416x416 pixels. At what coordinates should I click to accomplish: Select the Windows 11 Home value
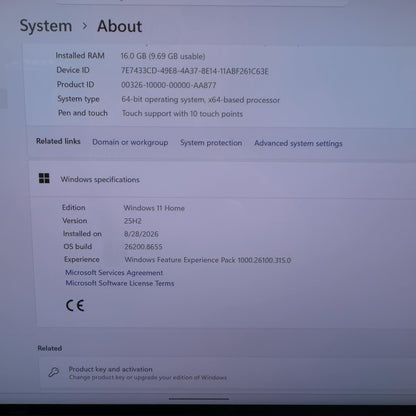tap(154, 208)
